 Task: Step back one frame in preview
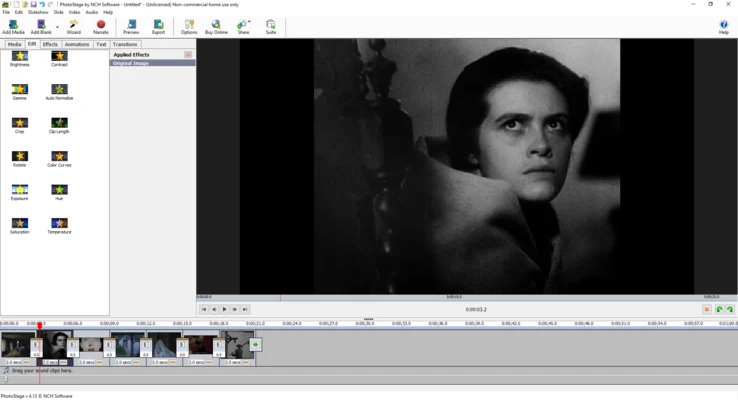[x=214, y=309]
